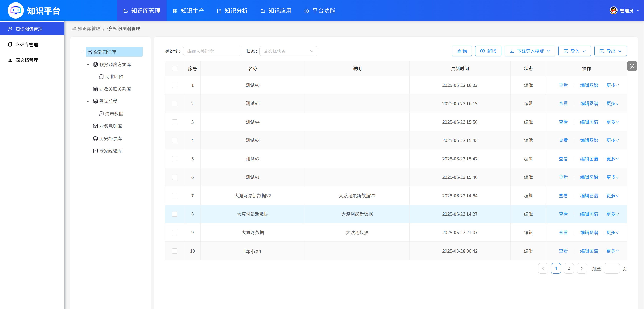Check the row checkbox for 测试V5
Viewport: 644px width, 309px height.
point(175,103)
